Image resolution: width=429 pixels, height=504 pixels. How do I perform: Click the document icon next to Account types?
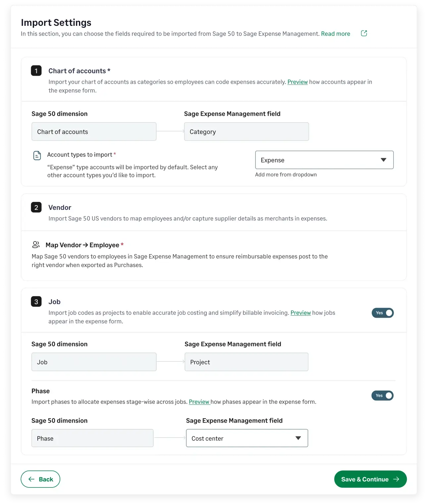coord(36,155)
